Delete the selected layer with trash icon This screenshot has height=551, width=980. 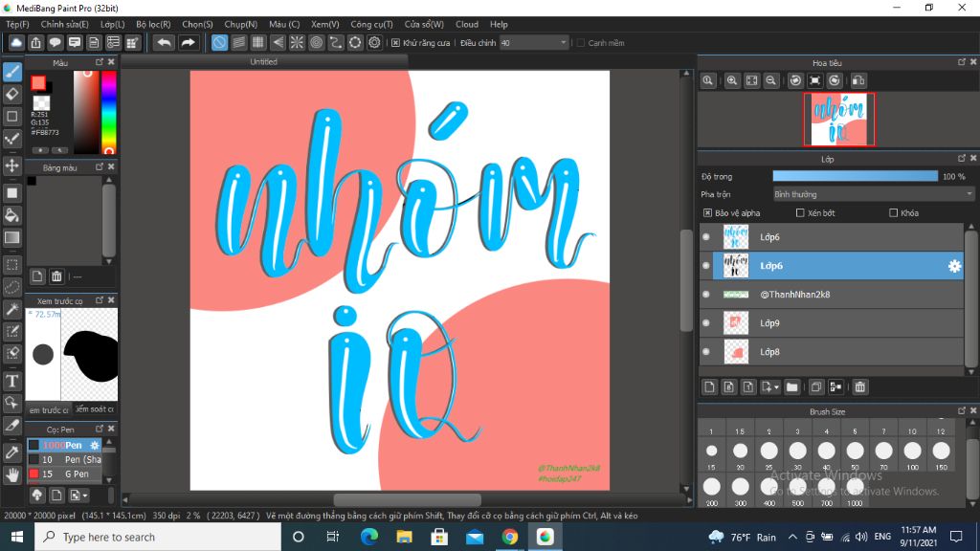[x=860, y=387]
